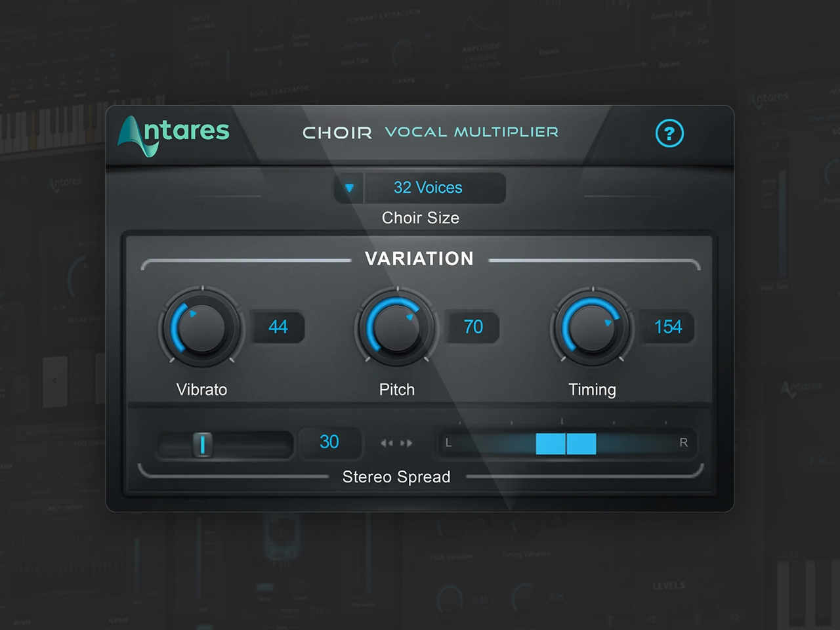Click the "CHOIR" title text
The image size is (840, 630).
pyautogui.click(x=337, y=133)
